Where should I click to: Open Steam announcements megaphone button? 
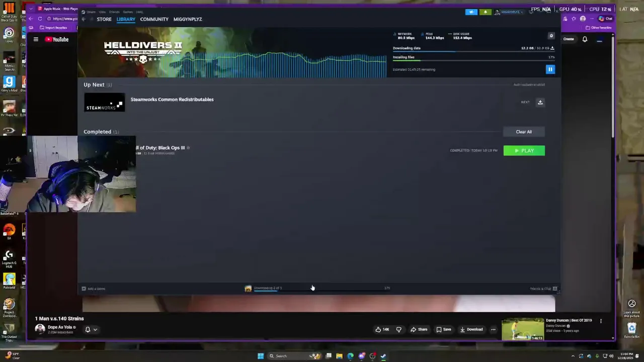[x=471, y=12]
